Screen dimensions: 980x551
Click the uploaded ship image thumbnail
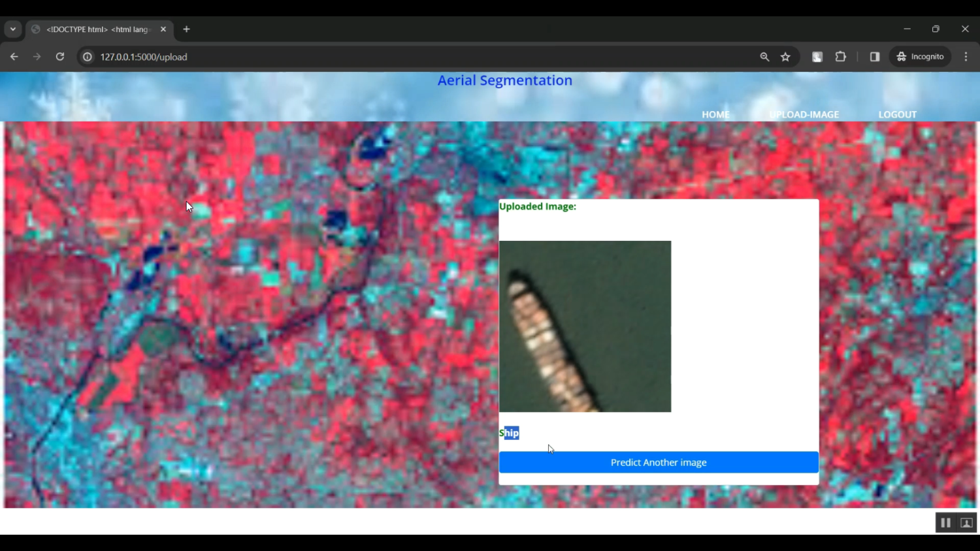[585, 326]
